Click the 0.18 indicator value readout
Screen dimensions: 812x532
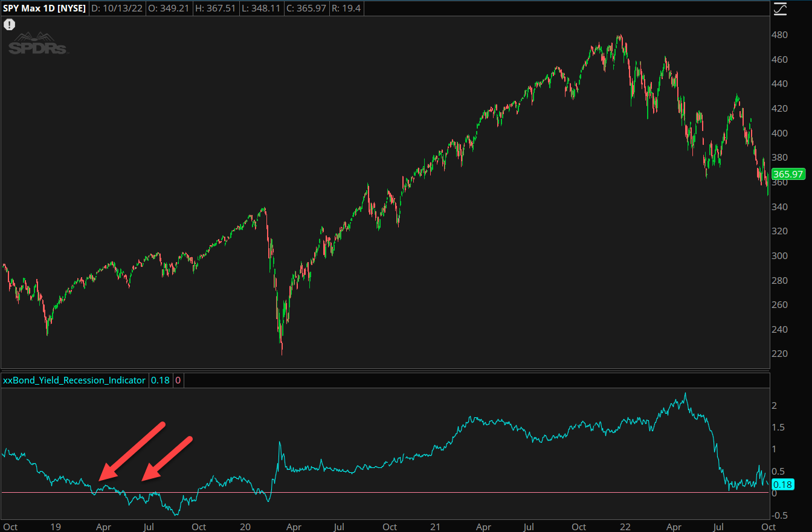click(160, 380)
